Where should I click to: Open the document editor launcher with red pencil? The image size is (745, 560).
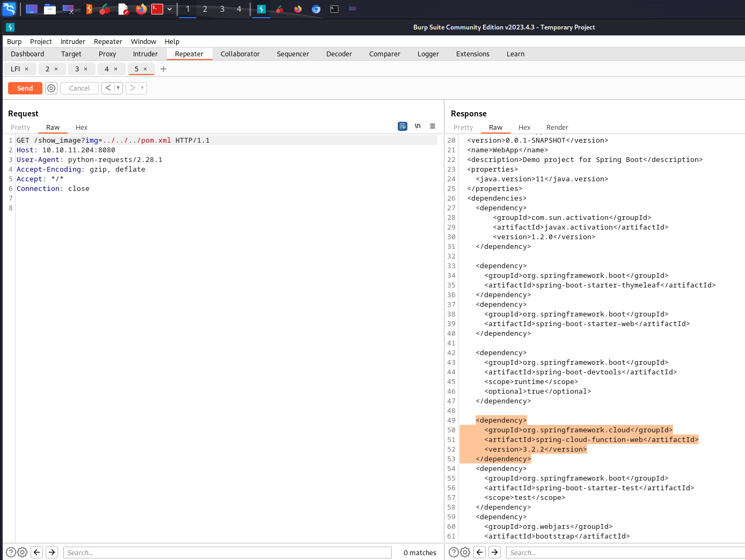[x=123, y=9]
